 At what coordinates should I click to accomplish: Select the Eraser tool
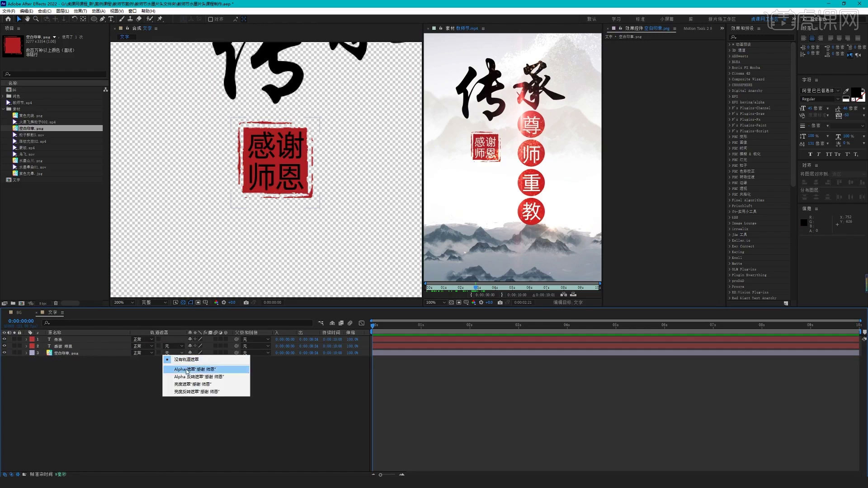coord(139,19)
